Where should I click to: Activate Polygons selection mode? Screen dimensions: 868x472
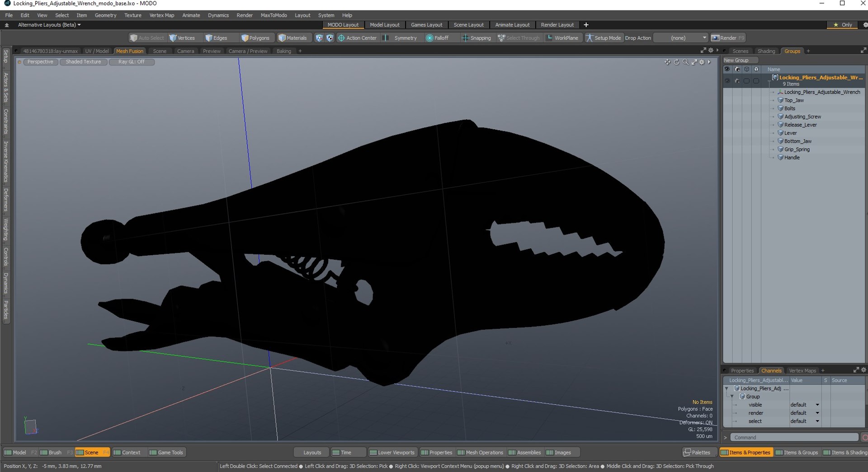[255, 38]
